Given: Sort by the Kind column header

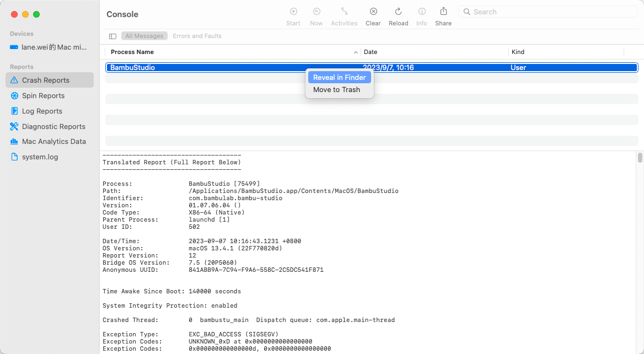Looking at the screenshot, I should 518,52.
